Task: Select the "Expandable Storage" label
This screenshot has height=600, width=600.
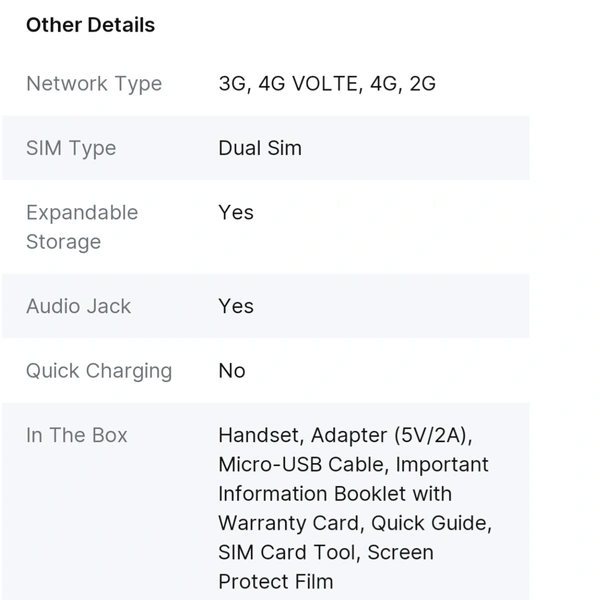Action: click(x=82, y=227)
